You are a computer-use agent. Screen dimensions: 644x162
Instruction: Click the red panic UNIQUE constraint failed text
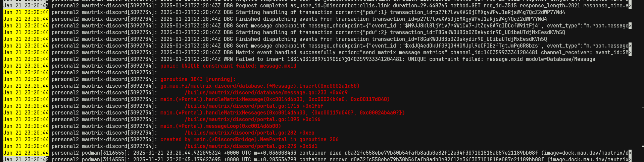point(228,66)
